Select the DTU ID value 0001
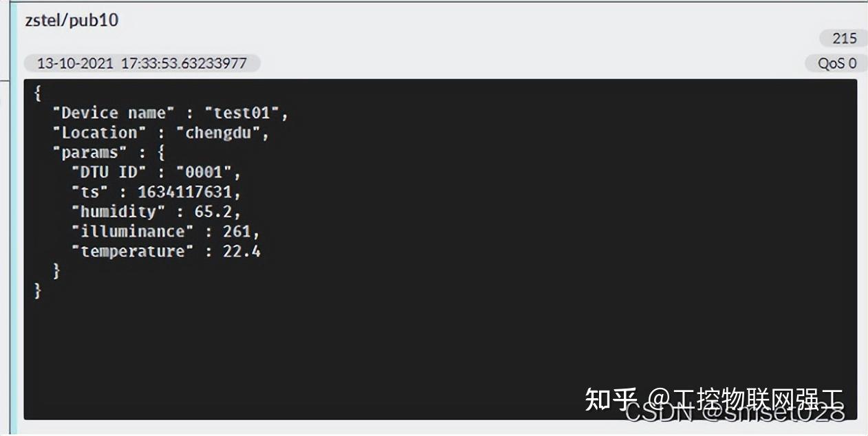Screen dimensions: 868x436 pos(208,172)
